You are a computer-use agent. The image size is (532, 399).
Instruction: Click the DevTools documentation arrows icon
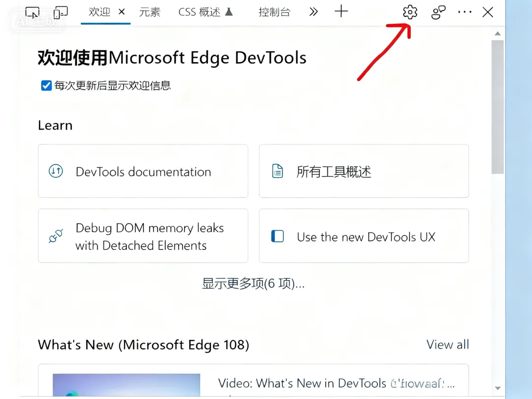click(x=56, y=171)
